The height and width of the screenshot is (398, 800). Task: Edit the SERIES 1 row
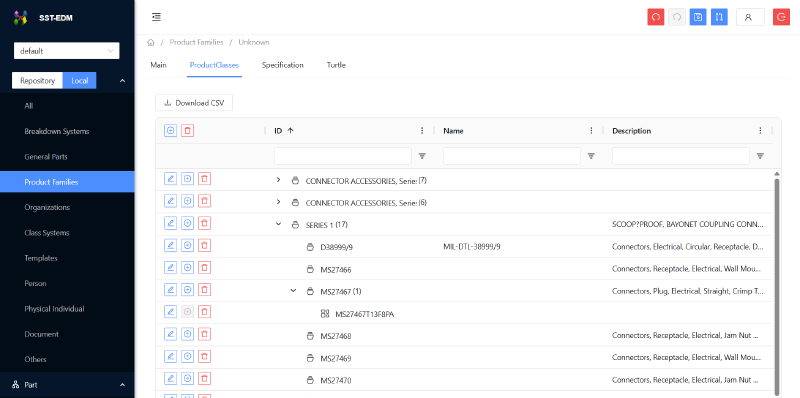170,223
